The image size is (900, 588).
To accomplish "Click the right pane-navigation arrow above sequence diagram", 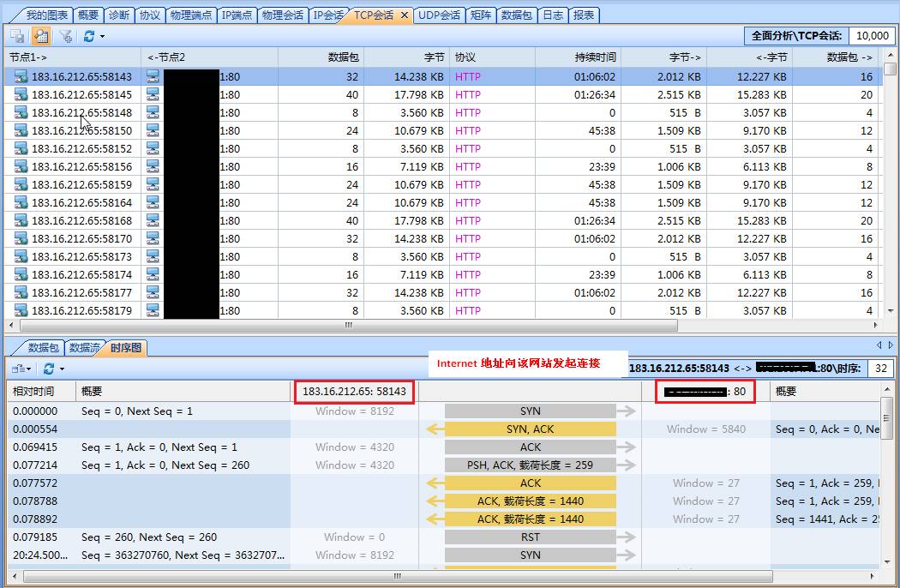I will click(x=890, y=345).
